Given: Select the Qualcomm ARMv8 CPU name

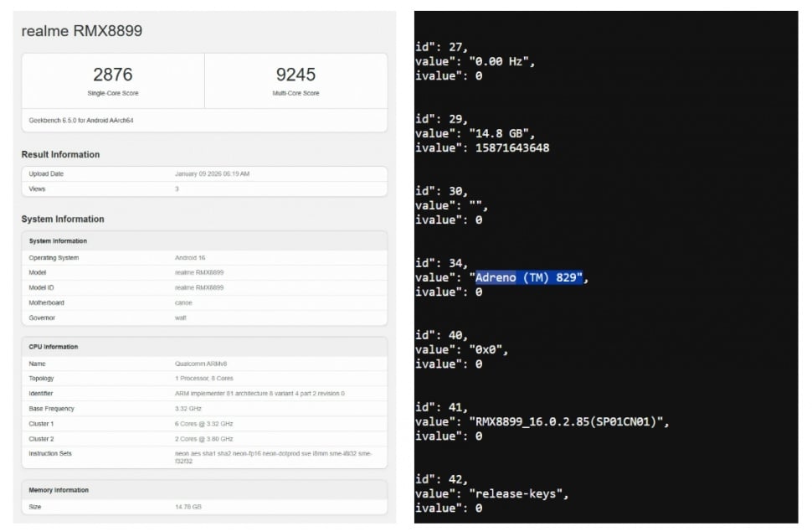Looking at the screenshot, I should click(201, 364).
